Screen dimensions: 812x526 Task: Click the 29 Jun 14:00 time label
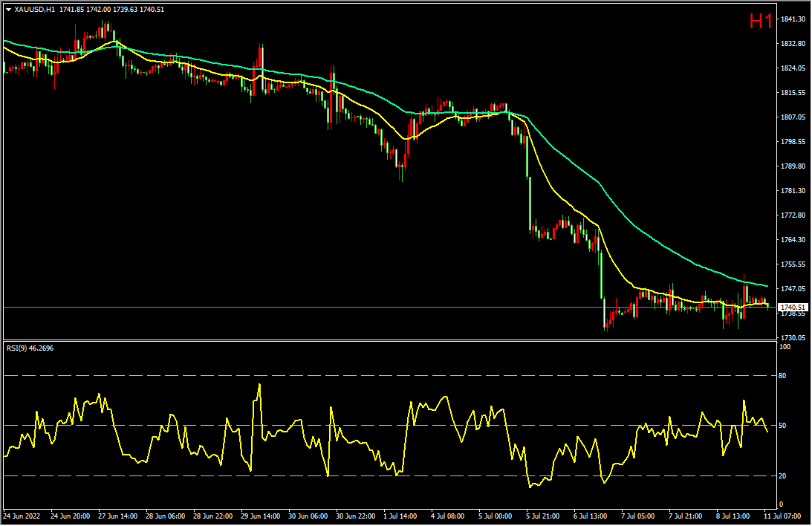[261, 516]
